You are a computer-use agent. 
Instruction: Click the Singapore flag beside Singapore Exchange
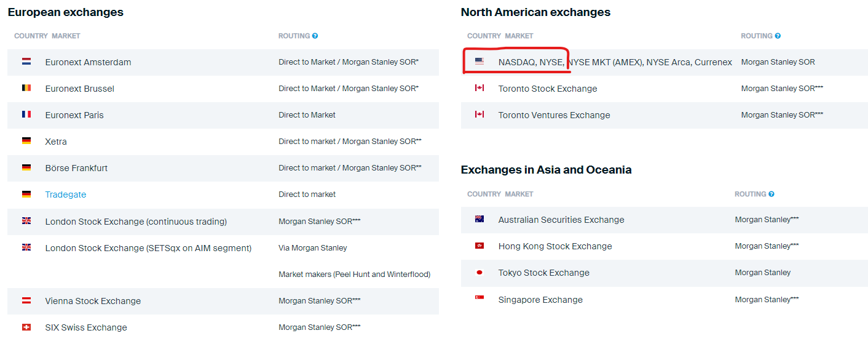tap(479, 299)
